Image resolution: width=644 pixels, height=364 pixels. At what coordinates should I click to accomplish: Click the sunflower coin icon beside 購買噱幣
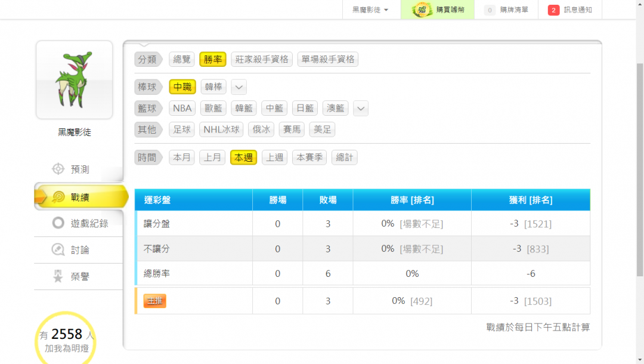[422, 10]
